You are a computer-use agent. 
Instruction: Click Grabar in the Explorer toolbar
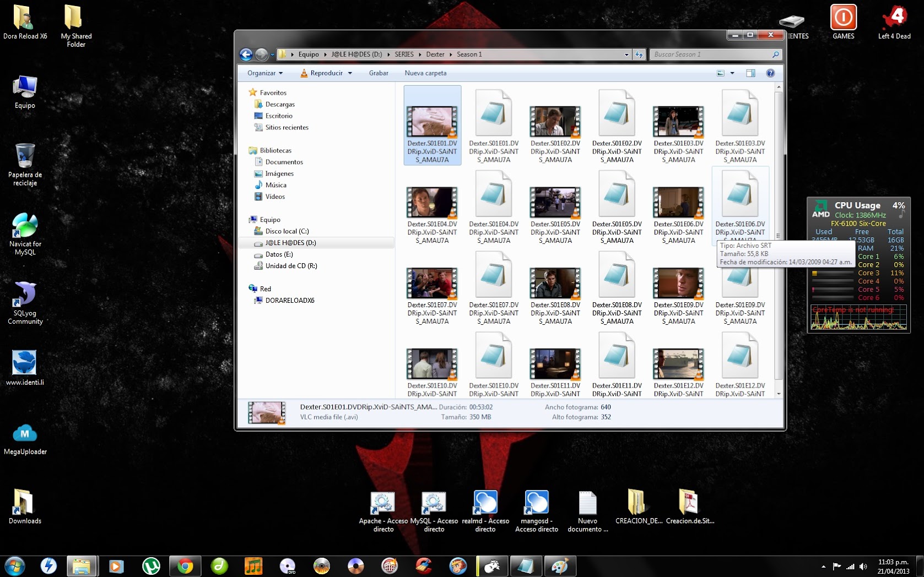pyautogui.click(x=379, y=73)
